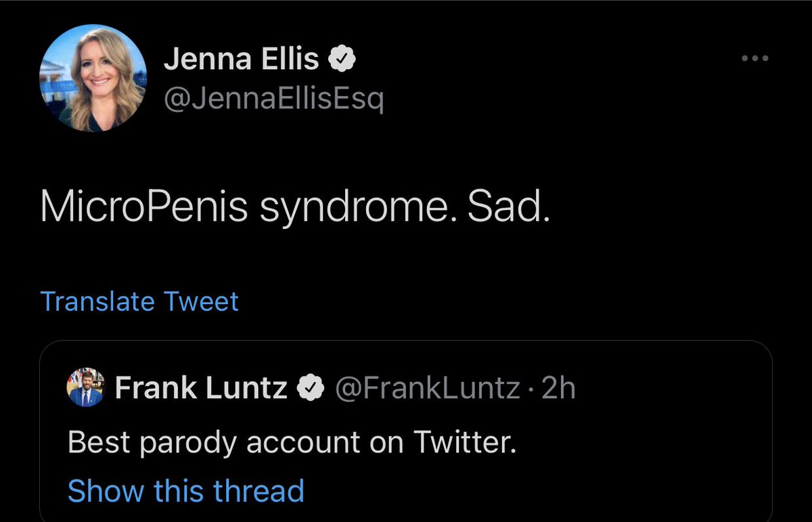Click the Jenna Ellis display name
812x522 pixels.
[241, 60]
